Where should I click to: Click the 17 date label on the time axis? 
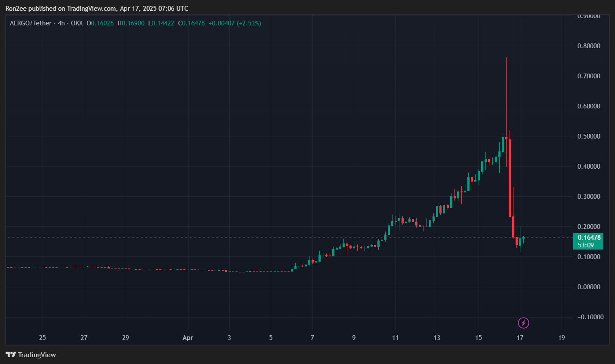(520, 338)
